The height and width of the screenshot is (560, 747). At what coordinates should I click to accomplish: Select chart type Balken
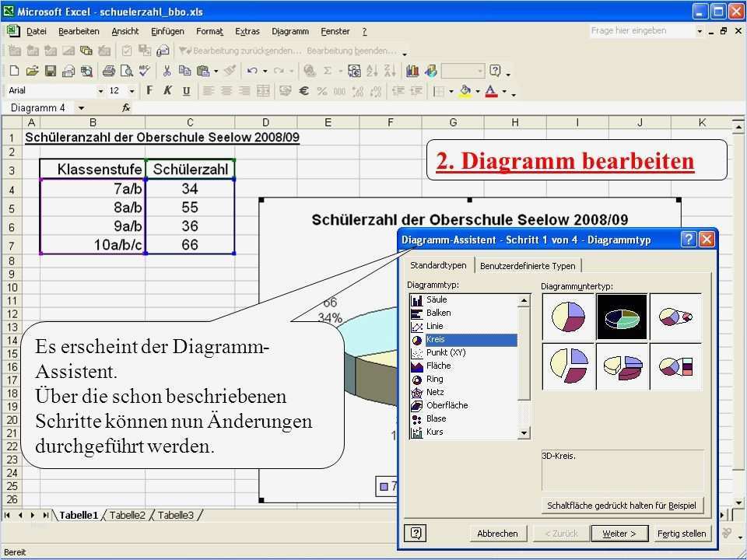click(463, 313)
